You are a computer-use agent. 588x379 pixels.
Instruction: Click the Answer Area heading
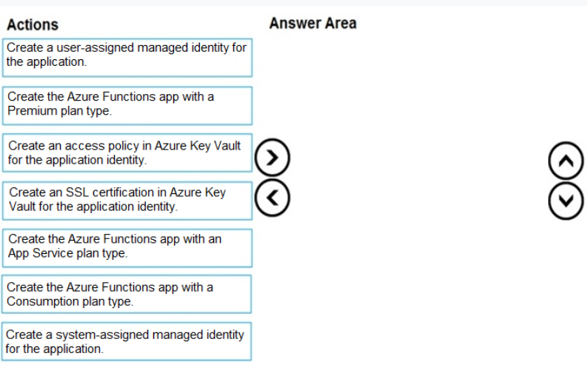click(313, 23)
